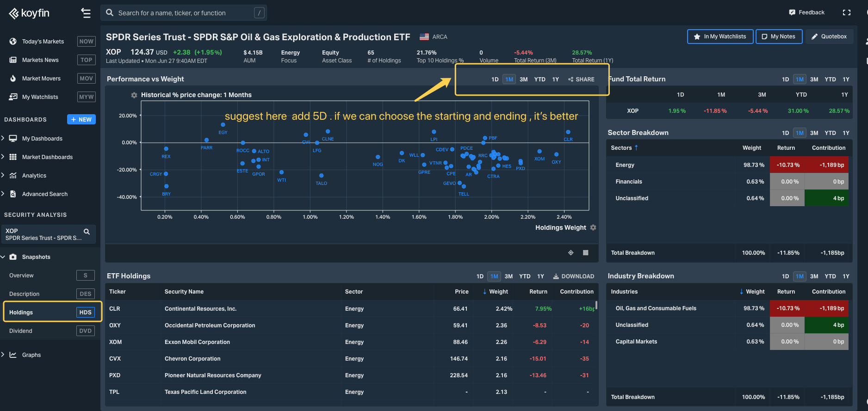Open settings gear for Historical price change
The height and width of the screenshot is (411, 868).
pos(134,95)
